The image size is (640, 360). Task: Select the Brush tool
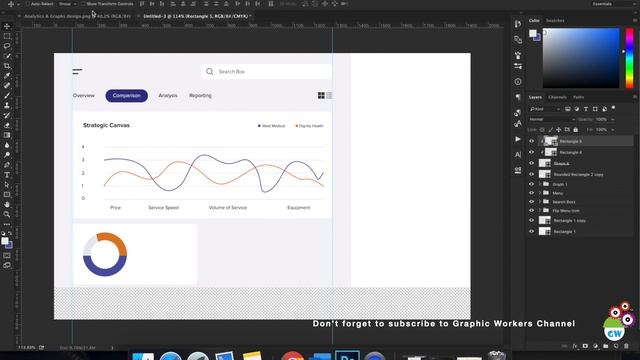(x=7, y=96)
